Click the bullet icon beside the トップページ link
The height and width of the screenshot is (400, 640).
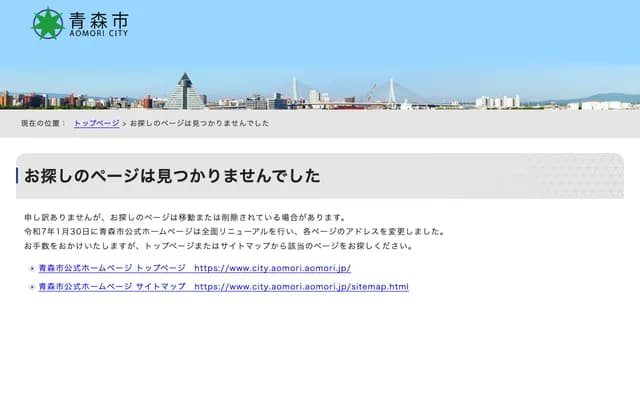coord(32,269)
